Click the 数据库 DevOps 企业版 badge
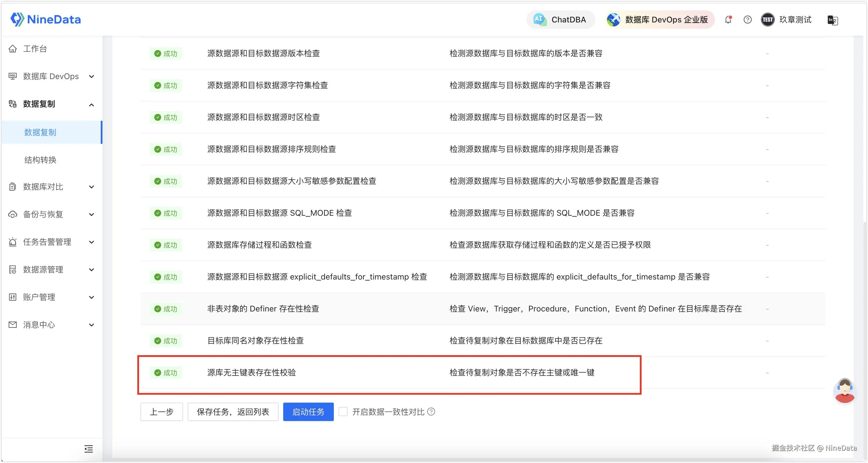 tap(660, 20)
